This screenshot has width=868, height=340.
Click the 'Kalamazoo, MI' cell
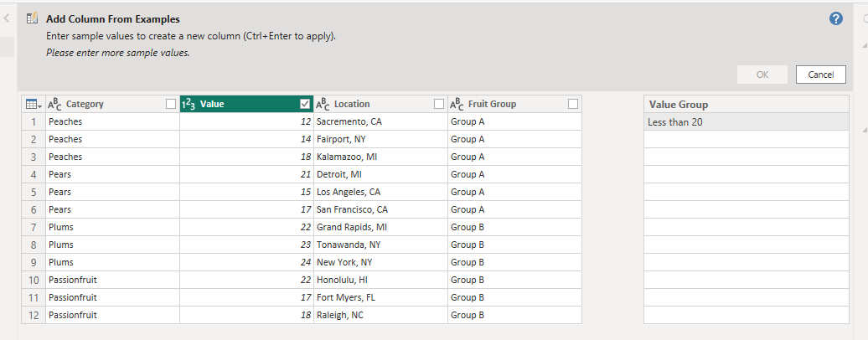tap(380, 157)
